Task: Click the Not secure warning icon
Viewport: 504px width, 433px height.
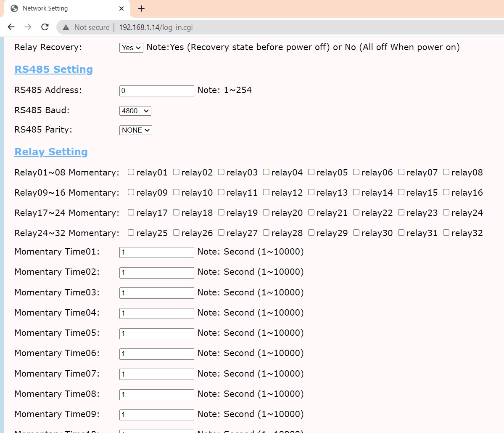Action: coord(66,27)
